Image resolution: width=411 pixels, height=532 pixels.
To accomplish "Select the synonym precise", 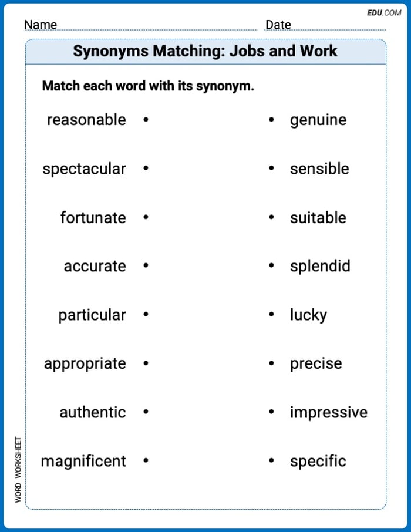I will click(316, 363).
